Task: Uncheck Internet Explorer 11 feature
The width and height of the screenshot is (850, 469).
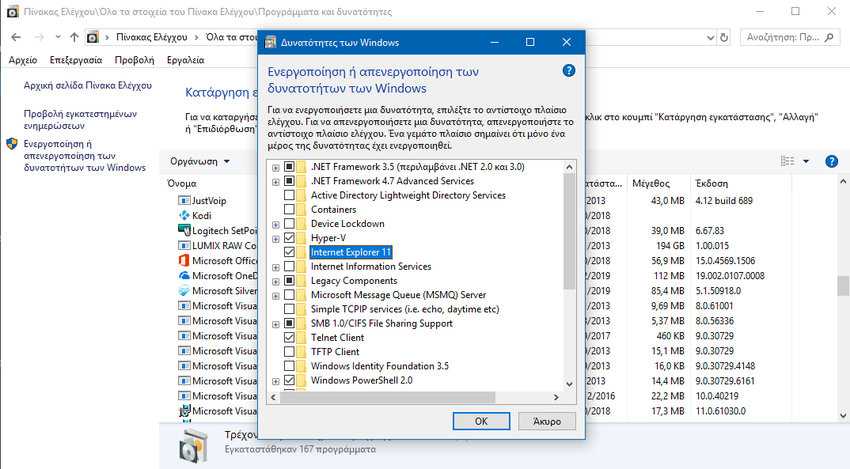Action: [289, 252]
